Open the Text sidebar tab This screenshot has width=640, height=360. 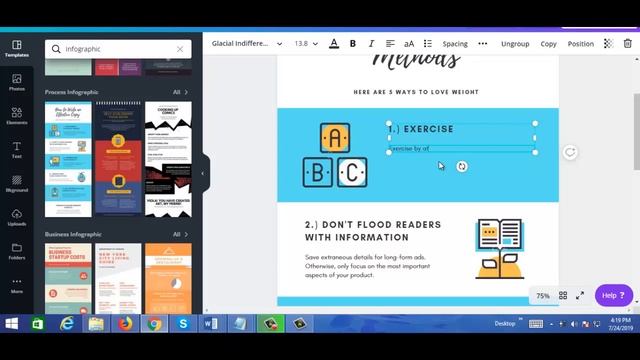tap(17, 150)
